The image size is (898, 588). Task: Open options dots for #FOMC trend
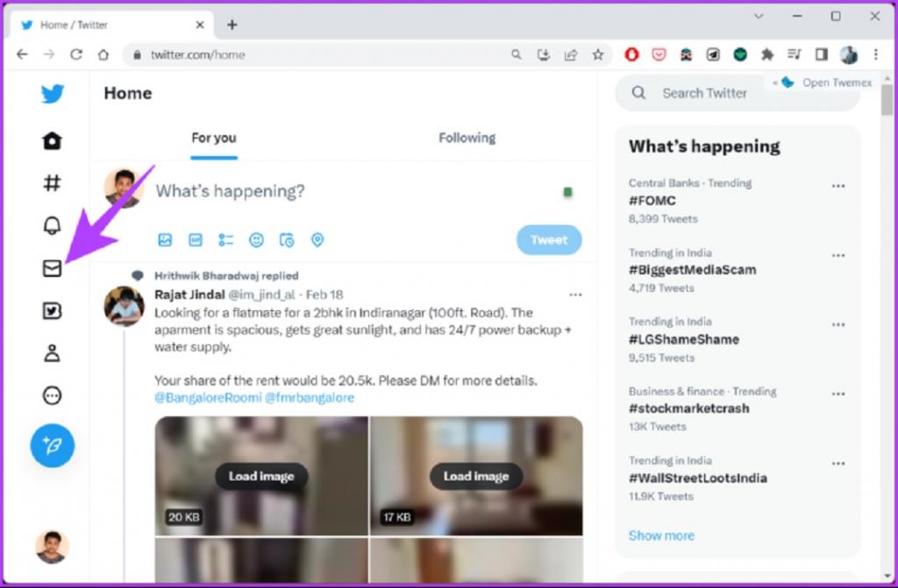(838, 186)
